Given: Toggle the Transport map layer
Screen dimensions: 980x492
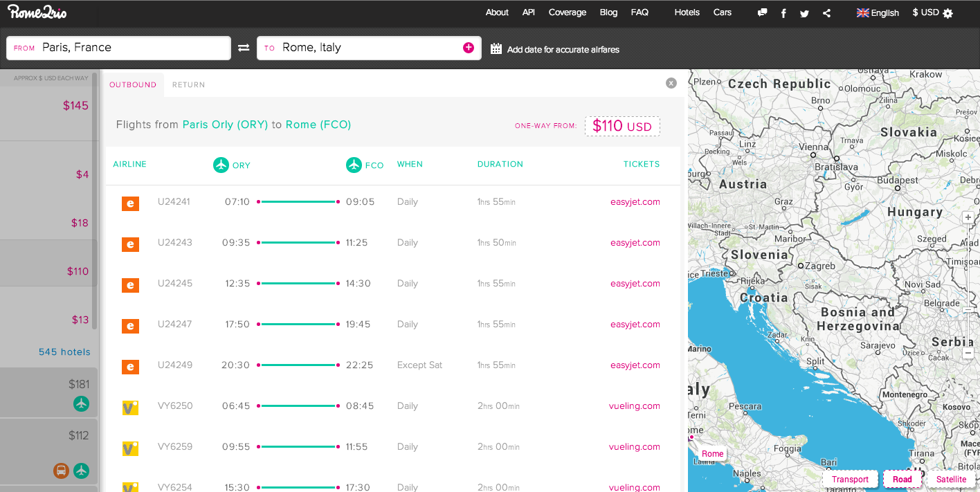Looking at the screenshot, I should (850, 480).
